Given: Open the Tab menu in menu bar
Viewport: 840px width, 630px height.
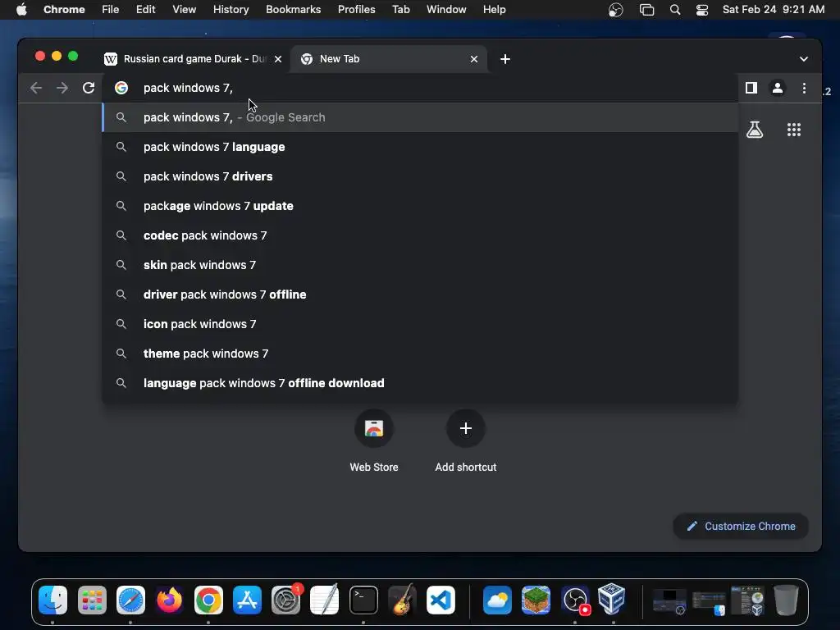Looking at the screenshot, I should [400, 9].
